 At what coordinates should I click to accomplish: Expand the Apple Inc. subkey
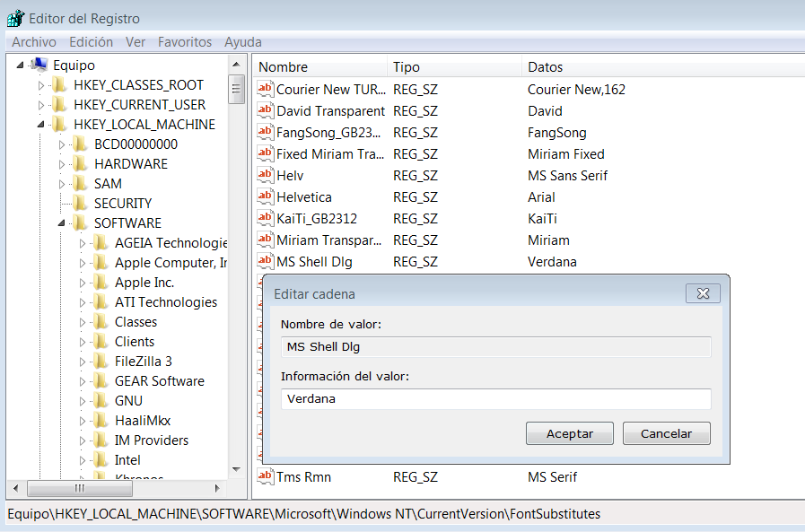83,283
